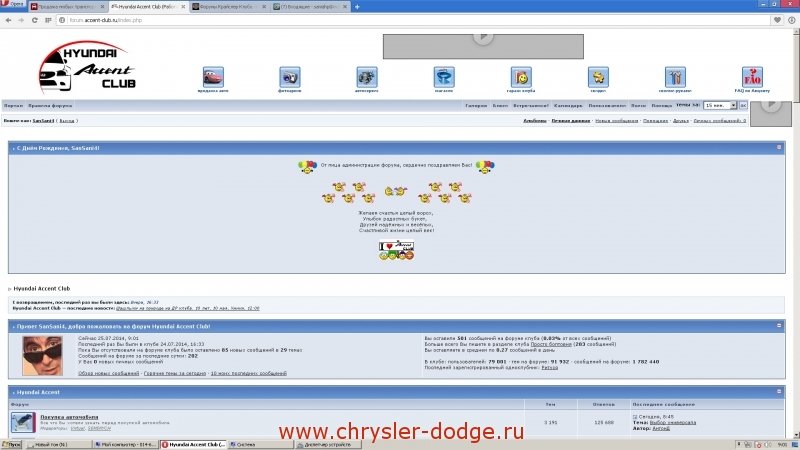Open the FAQ on Accent icon
Screen dimensions: 800x450
click(753, 78)
